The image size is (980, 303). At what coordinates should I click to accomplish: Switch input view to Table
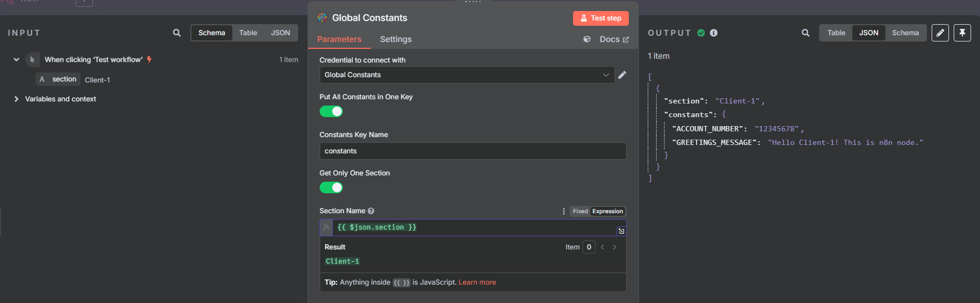click(248, 33)
